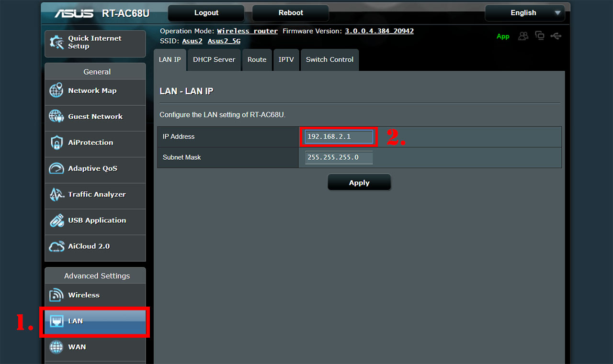
Task: Click the Asus2 SSID link
Action: [x=192, y=41]
